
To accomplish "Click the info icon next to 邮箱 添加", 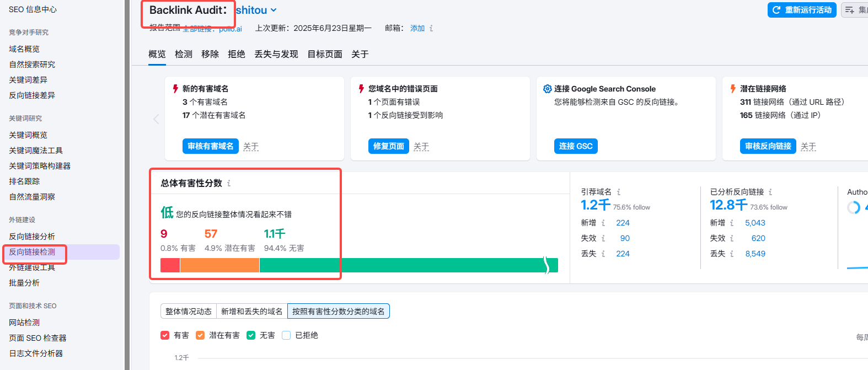I will pos(431,28).
